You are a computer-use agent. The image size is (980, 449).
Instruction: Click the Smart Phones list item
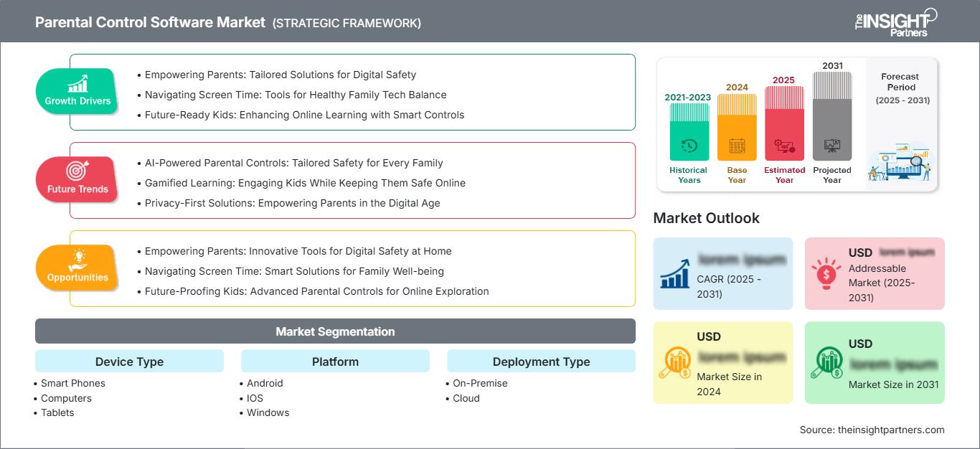click(73, 383)
